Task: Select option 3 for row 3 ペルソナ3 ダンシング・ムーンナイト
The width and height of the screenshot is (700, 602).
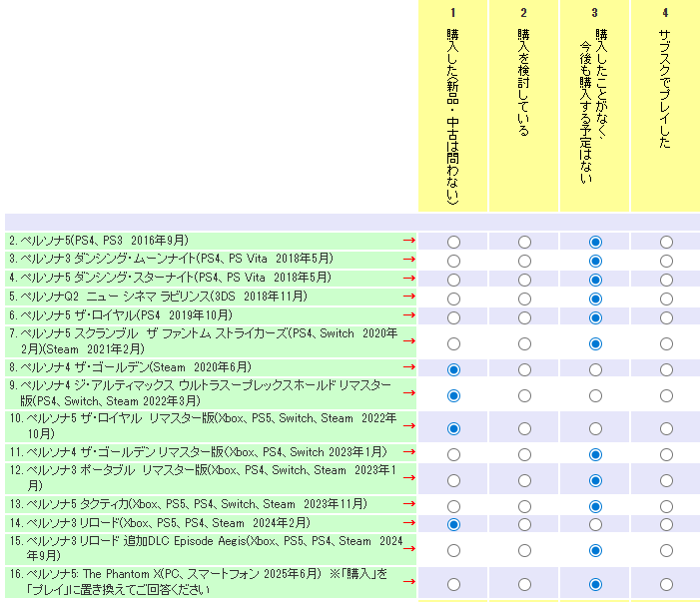Action: click(595, 261)
